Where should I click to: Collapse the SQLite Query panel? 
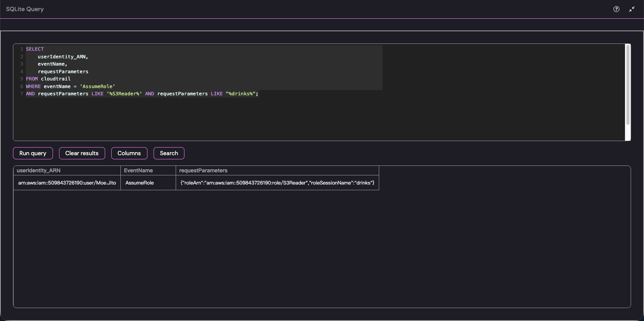click(x=632, y=9)
